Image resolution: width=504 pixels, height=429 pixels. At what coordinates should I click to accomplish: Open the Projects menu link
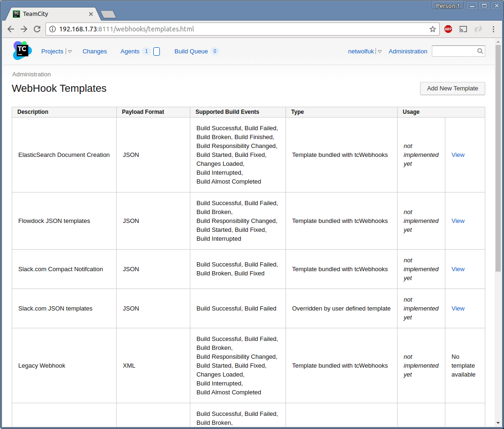click(52, 52)
